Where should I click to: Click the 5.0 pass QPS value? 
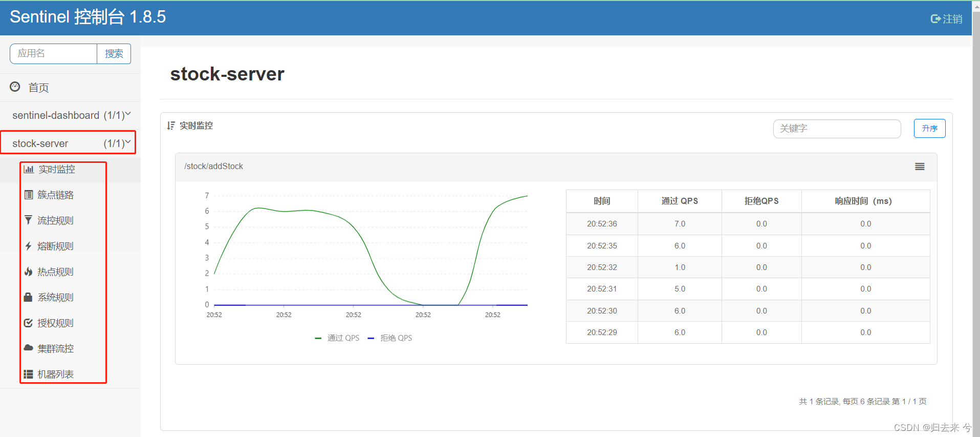click(680, 289)
